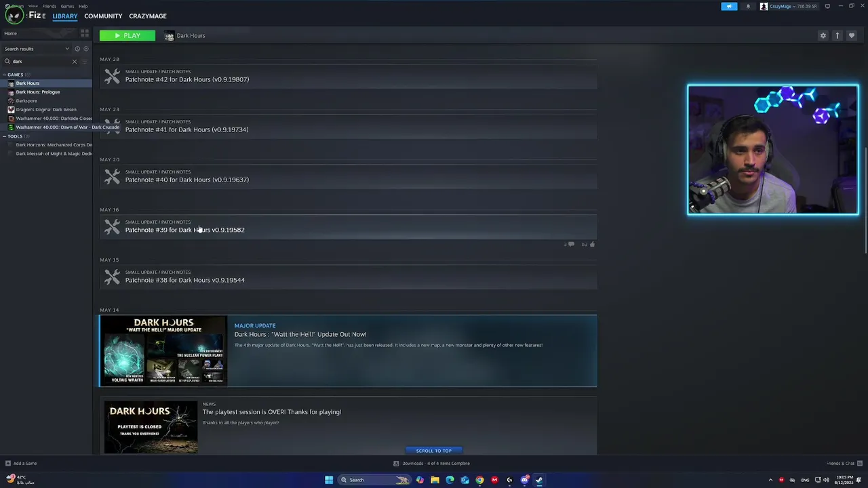Viewport: 868px width, 488px height.
Task: Toggle the recent activity clock filter
Action: (77, 49)
